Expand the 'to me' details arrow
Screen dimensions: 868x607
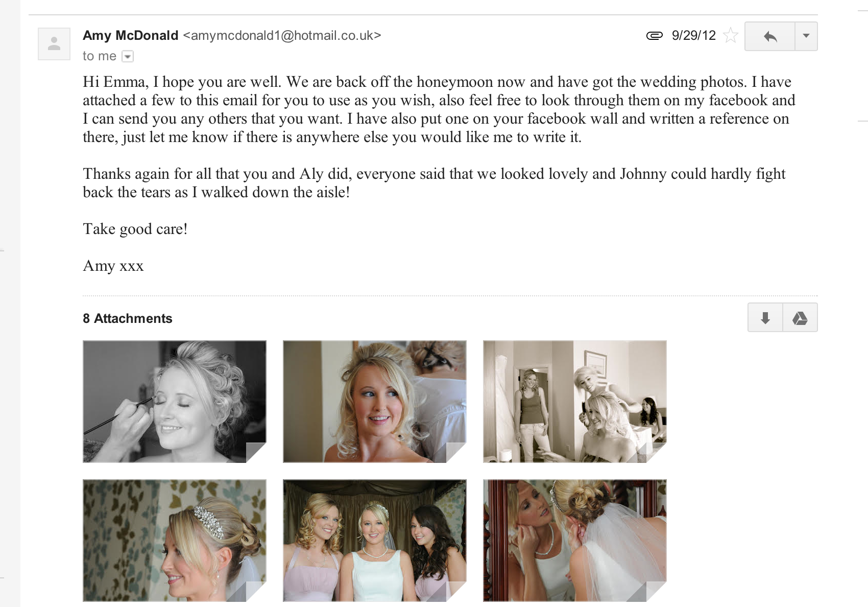click(x=128, y=56)
